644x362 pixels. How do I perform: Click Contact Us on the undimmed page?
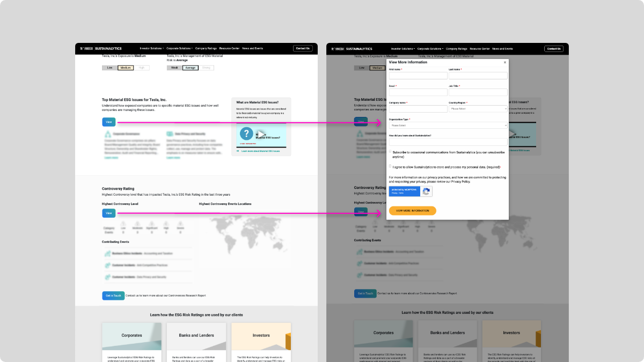[x=303, y=48]
